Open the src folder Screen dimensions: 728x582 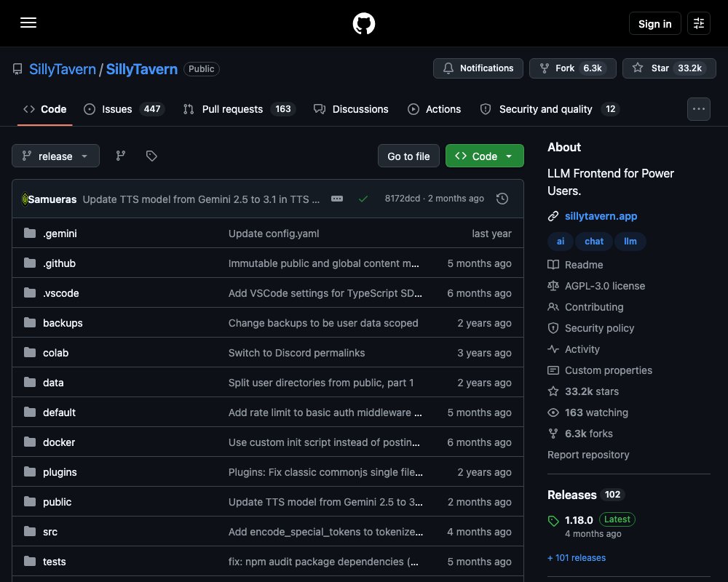pyautogui.click(x=50, y=531)
